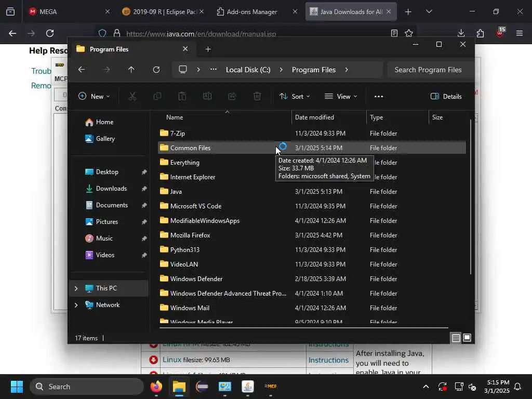
Task: Select the Java folder
Action: 312,192
